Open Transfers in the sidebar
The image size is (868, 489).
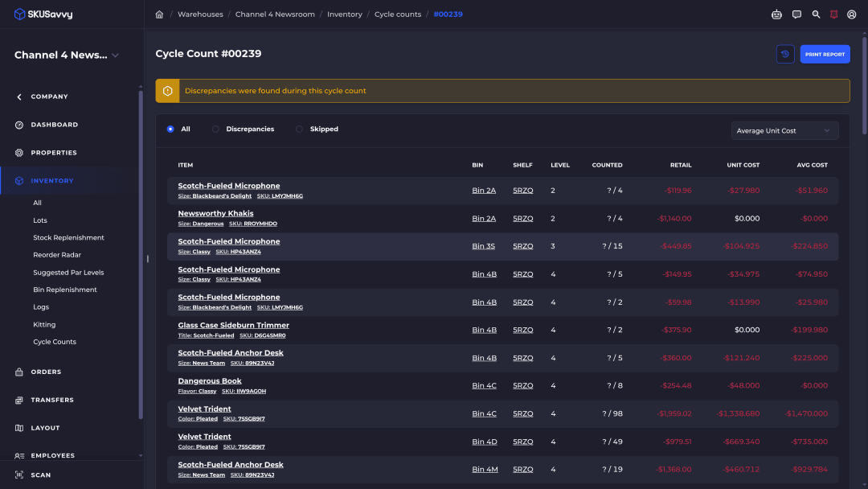pos(52,400)
